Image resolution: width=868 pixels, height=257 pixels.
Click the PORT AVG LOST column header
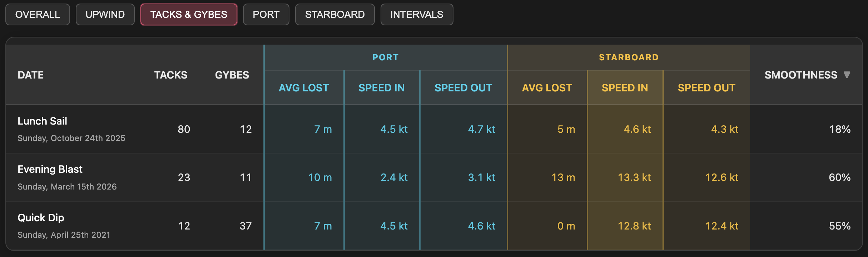point(304,87)
